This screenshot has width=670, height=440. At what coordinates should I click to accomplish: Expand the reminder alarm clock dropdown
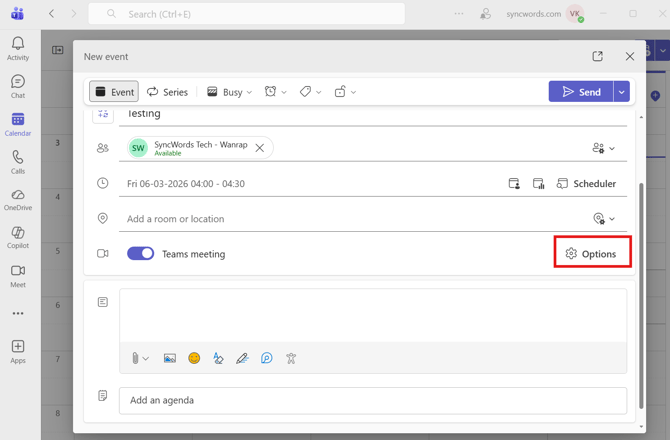[275, 92]
